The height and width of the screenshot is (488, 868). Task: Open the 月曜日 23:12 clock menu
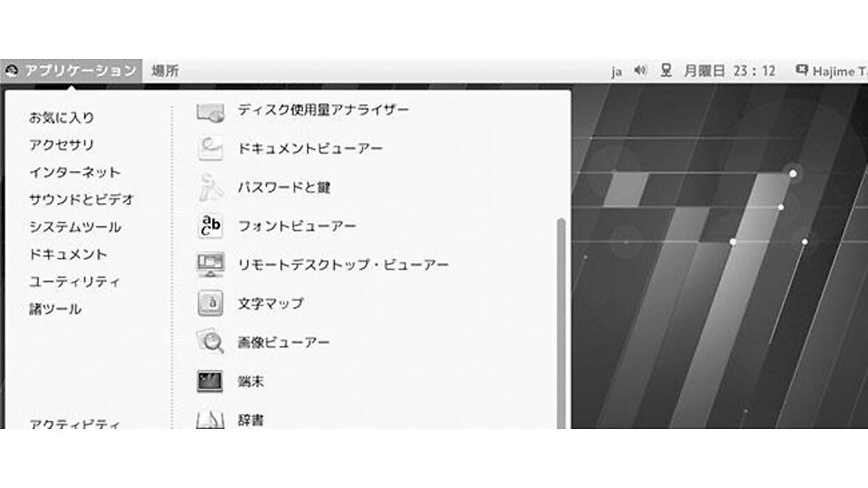click(730, 71)
